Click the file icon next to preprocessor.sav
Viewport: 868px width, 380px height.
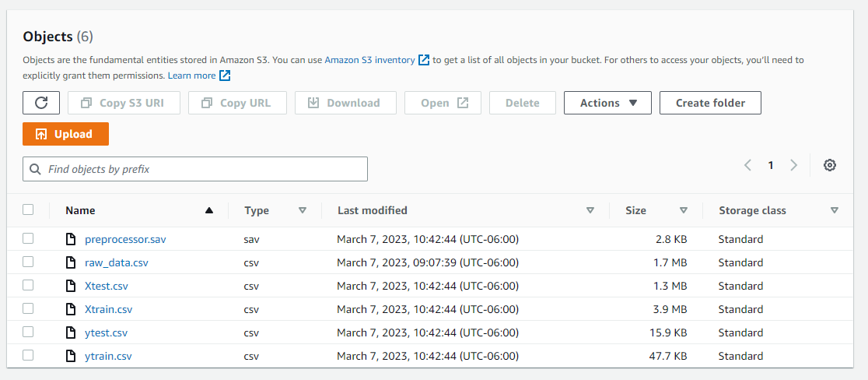pos(71,239)
